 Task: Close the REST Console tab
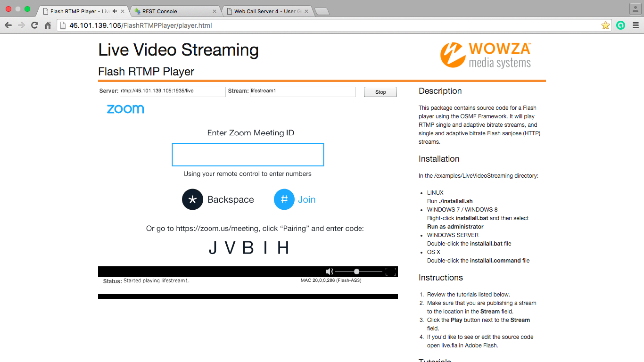[x=215, y=11]
